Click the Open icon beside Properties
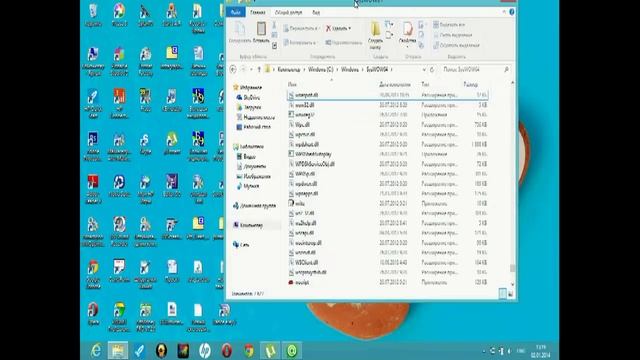 coord(421,25)
